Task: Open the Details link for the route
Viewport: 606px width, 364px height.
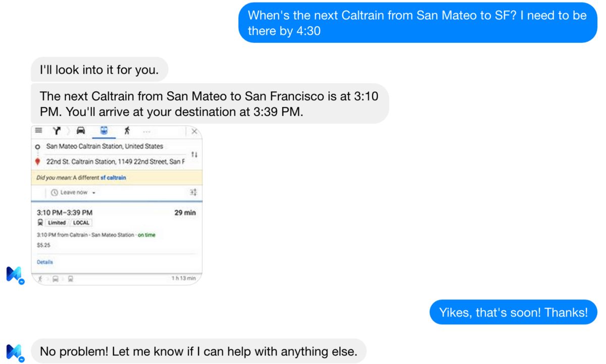Action: [x=45, y=262]
